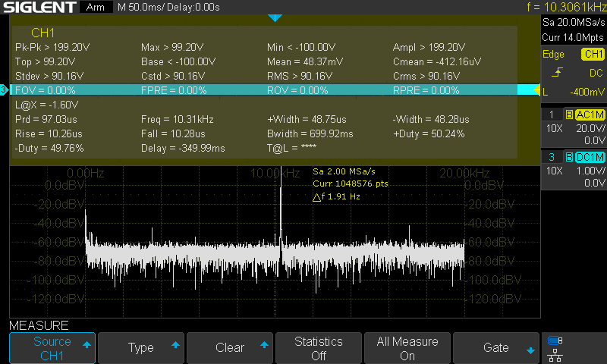Screen dimensions: 607x364
Task: Click the Arm trigger status indicator
Action: [x=96, y=7]
